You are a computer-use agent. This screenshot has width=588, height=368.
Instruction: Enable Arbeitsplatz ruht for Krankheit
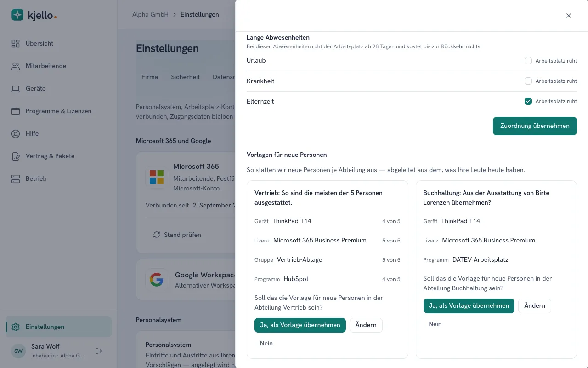528,81
